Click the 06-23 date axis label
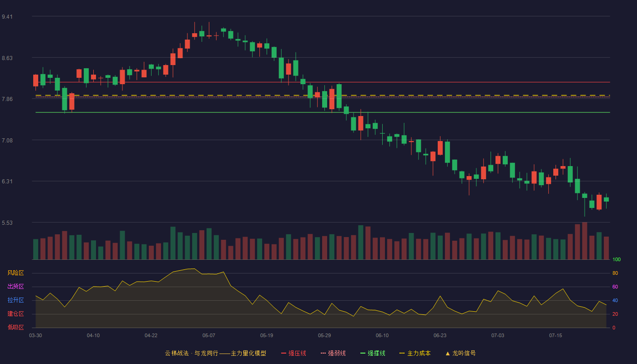 point(440,335)
